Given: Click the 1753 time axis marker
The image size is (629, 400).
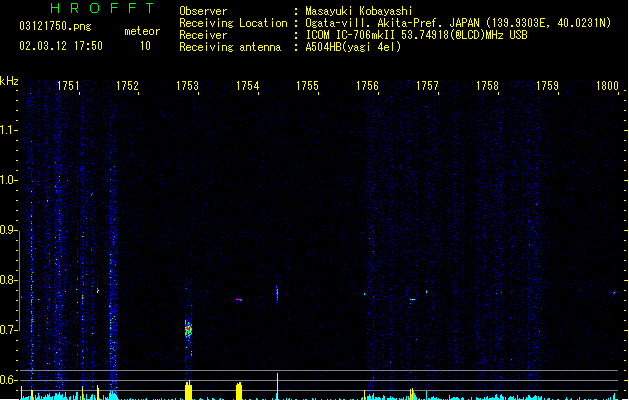Looking at the screenshot, I should point(187,86).
